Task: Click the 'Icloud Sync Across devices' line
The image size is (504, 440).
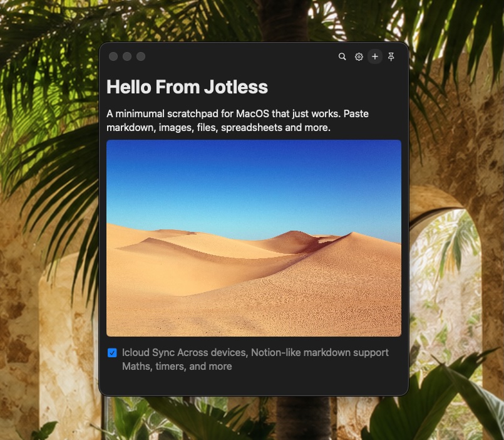Action: tap(255, 352)
